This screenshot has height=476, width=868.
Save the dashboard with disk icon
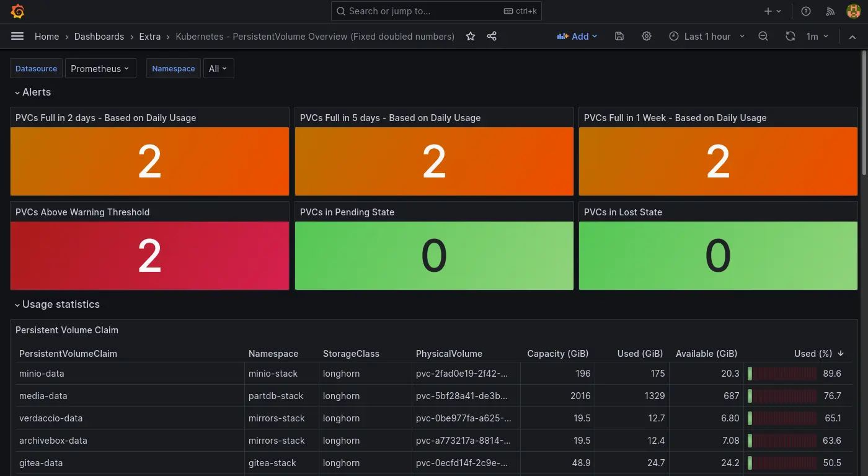(619, 37)
